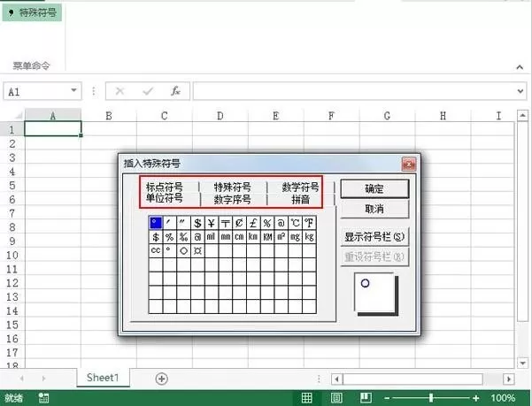Viewport: 532px width, 406px height.
Task: Switch to the 特殊符号 tab in dialog
Action: pyautogui.click(x=233, y=187)
